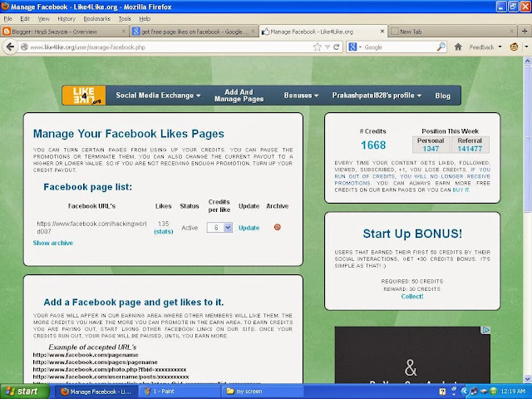Click the facebook.com/hackingworld007 URL text
The height and width of the screenshot is (399, 532).
click(x=91, y=227)
